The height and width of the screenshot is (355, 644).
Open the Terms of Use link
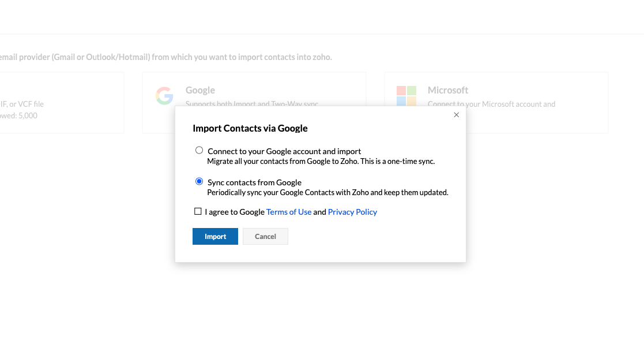click(289, 212)
